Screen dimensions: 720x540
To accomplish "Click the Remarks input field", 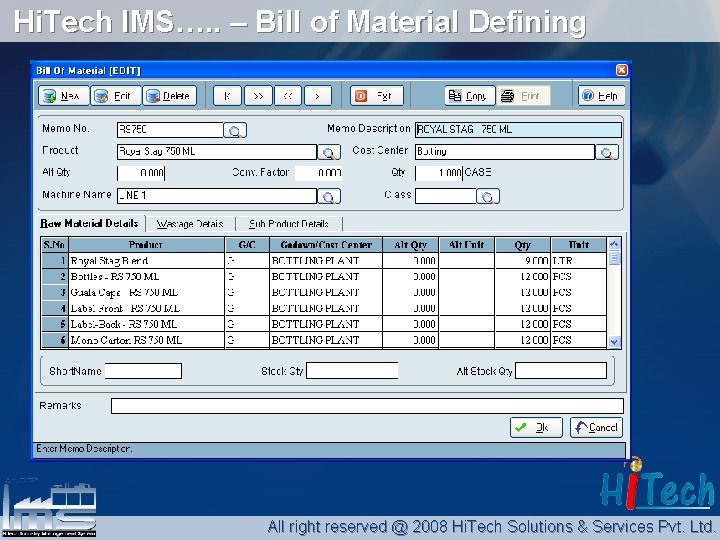I will point(367,406).
